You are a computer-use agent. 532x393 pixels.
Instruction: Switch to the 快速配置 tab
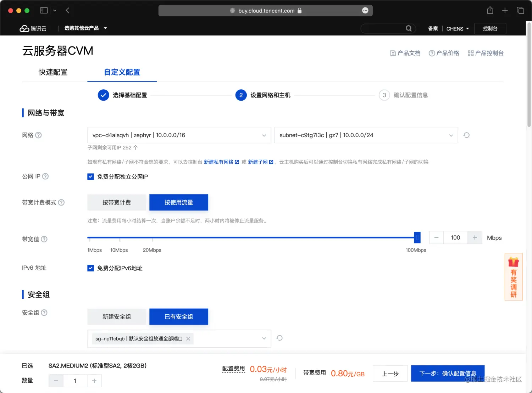tap(53, 72)
